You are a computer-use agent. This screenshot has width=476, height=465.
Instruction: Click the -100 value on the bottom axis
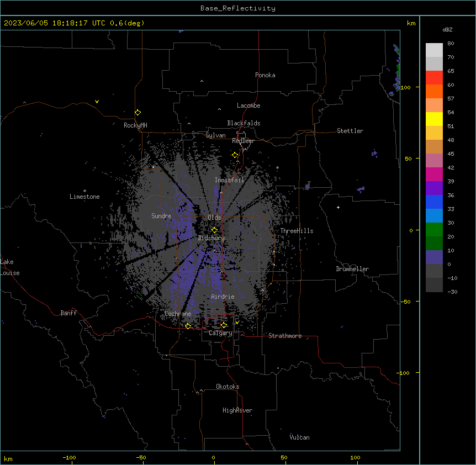pyautogui.click(x=69, y=457)
